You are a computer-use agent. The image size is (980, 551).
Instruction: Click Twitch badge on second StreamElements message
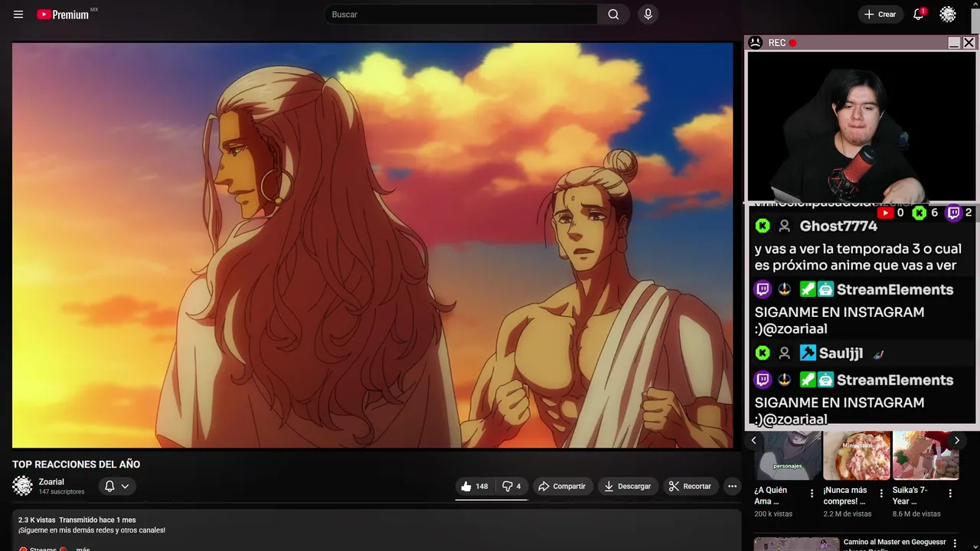[x=763, y=380]
